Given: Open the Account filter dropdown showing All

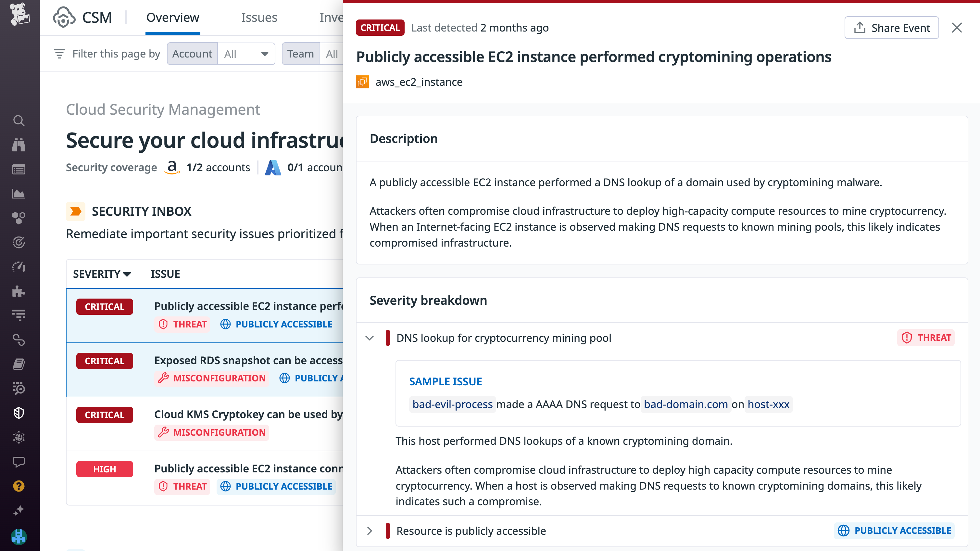Looking at the screenshot, I should point(245,54).
